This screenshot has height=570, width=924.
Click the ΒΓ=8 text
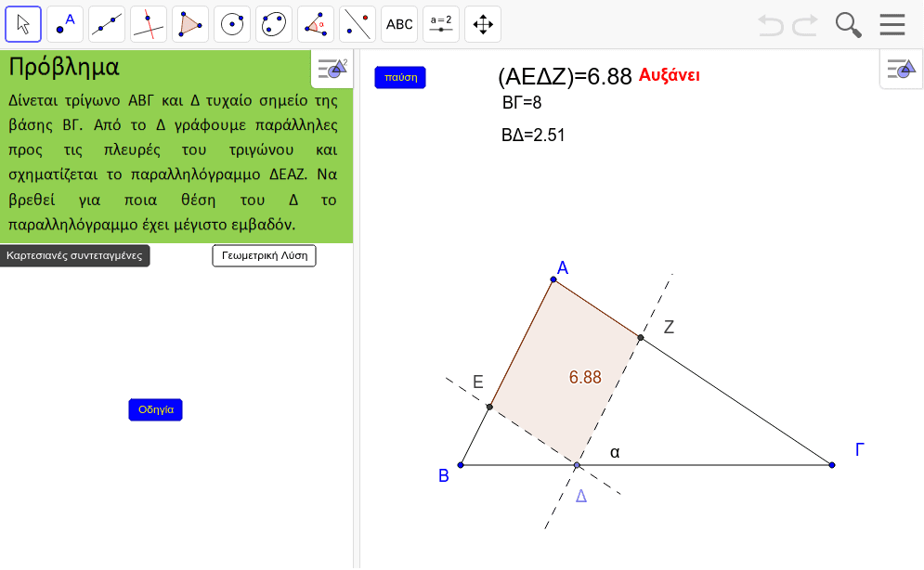point(522,103)
